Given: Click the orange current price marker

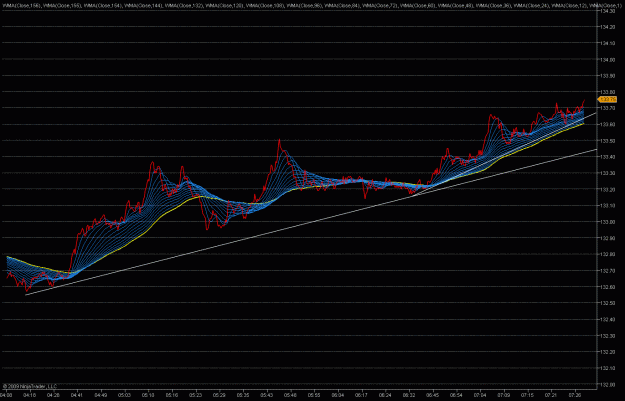Looking at the screenshot, I should pyautogui.click(x=607, y=99).
